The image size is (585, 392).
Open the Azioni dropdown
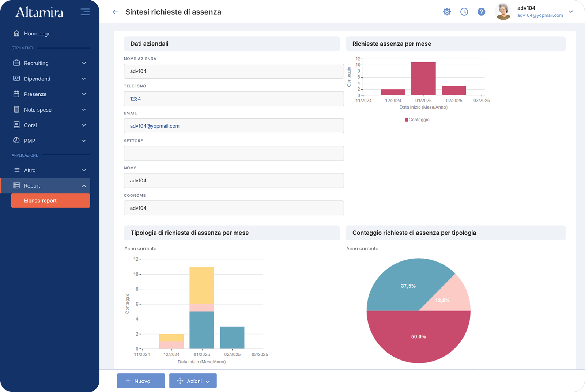[193, 381]
